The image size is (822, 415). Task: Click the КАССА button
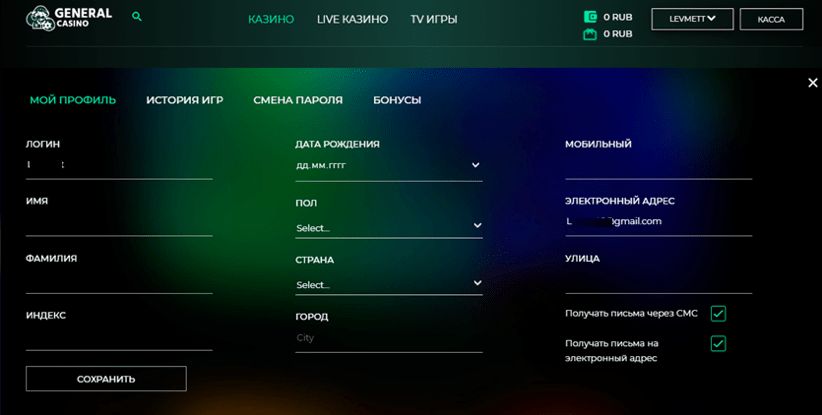tap(771, 19)
